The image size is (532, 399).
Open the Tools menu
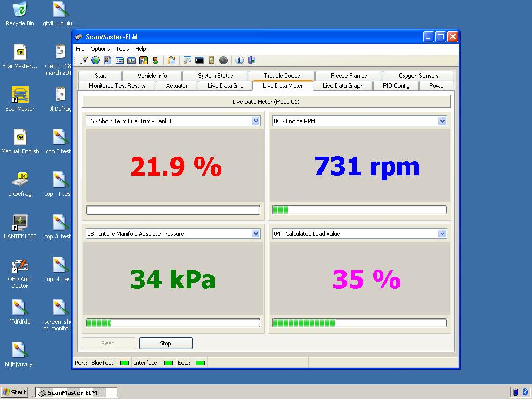point(123,49)
